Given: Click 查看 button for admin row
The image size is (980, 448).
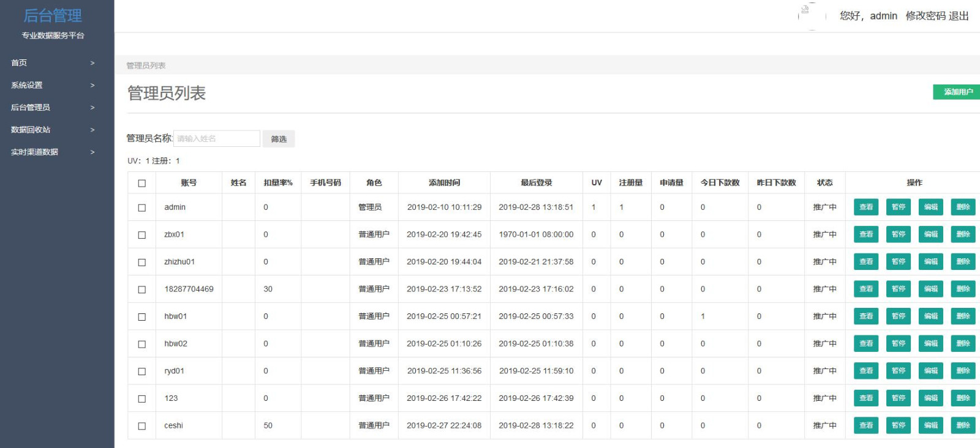Looking at the screenshot, I should click(x=866, y=207).
